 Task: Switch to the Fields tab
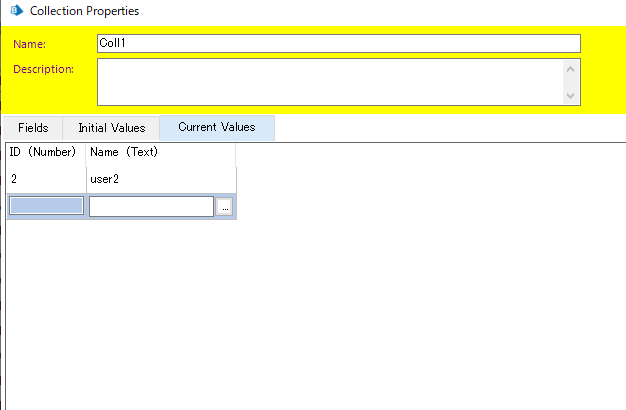pos(33,128)
